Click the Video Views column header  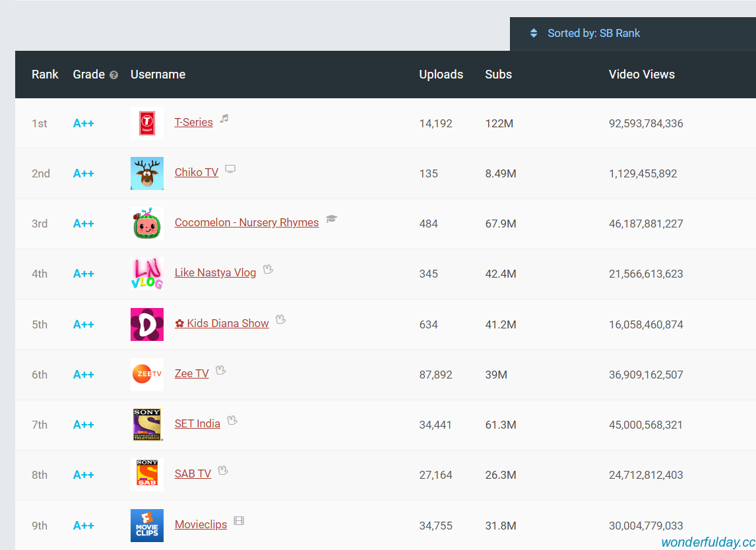[x=641, y=75]
